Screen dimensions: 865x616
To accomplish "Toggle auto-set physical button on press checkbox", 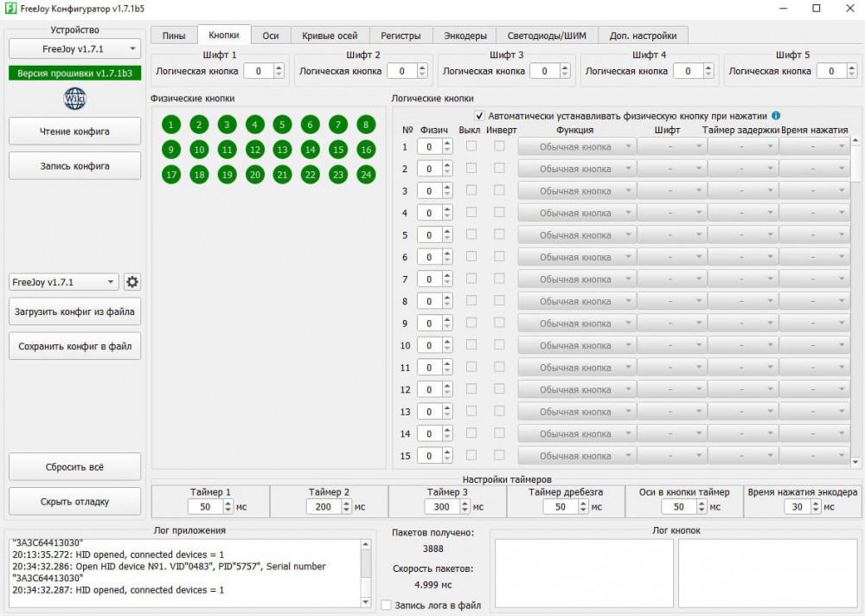I will click(x=479, y=116).
